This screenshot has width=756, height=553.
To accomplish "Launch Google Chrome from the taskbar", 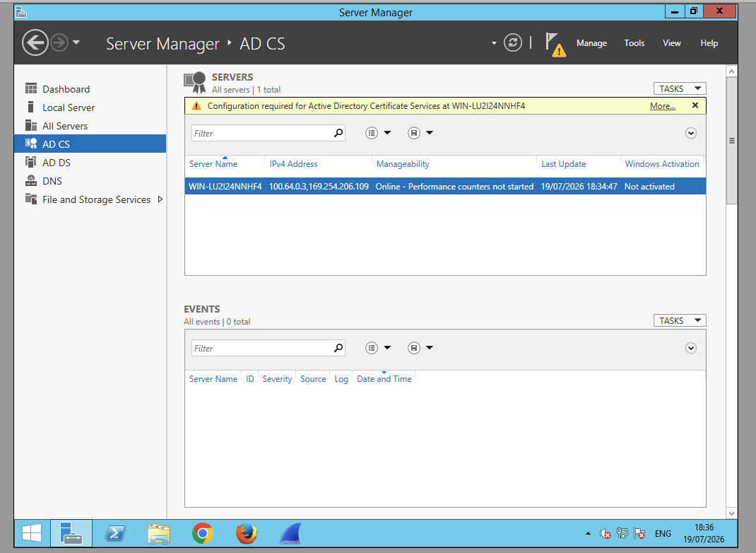I will (203, 534).
